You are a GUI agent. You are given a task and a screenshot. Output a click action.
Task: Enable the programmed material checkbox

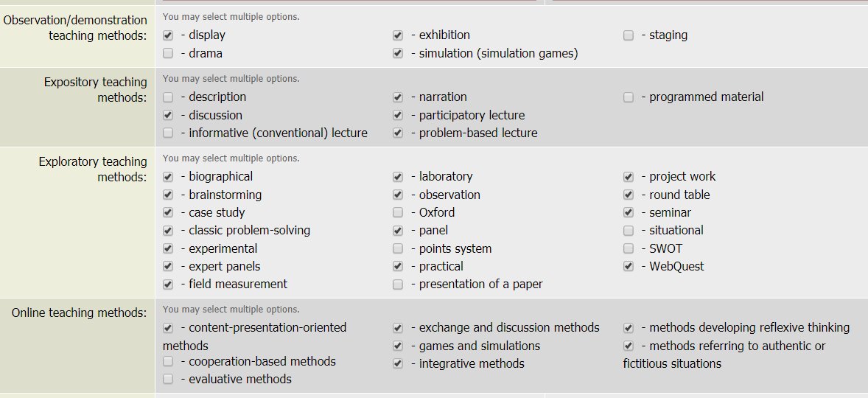(x=629, y=97)
